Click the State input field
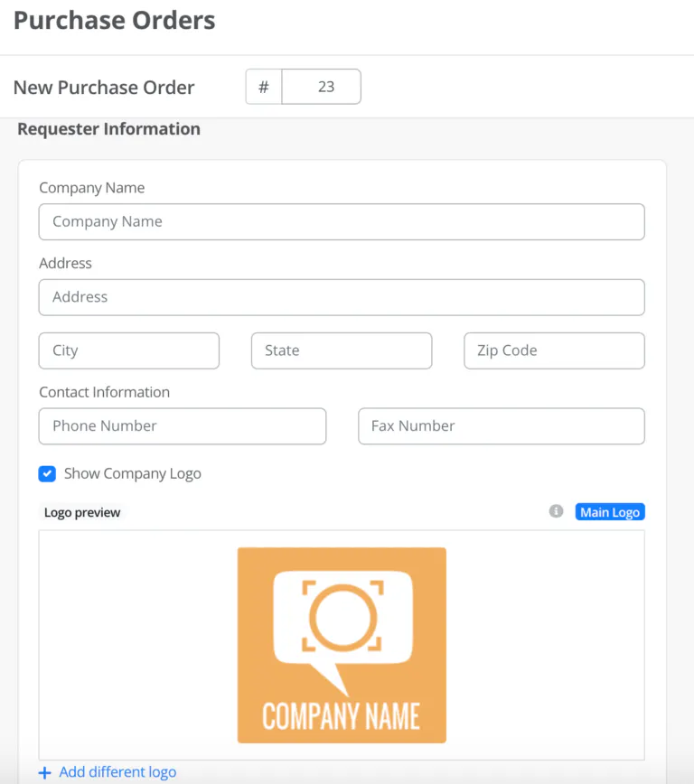The image size is (694, 784). click(342, 350)
